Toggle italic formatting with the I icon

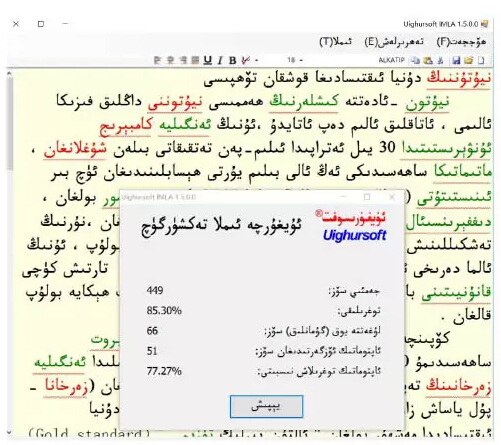(220, 60)
